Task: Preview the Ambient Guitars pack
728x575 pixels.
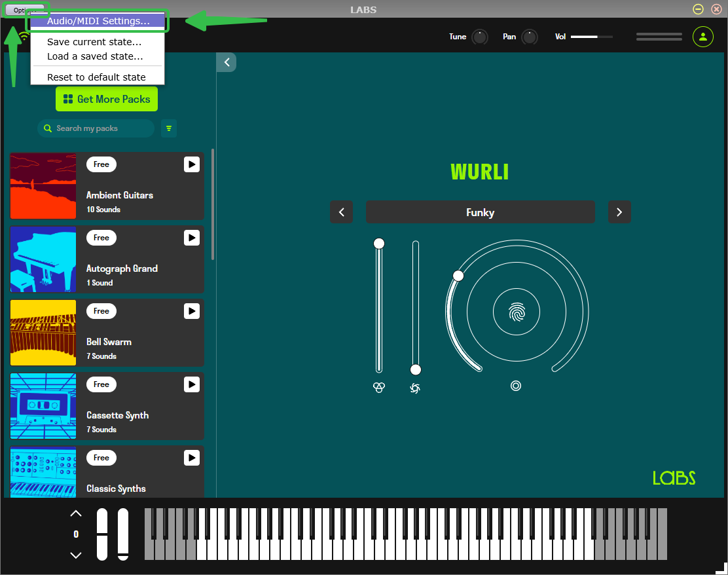Action: pos(192,164)
